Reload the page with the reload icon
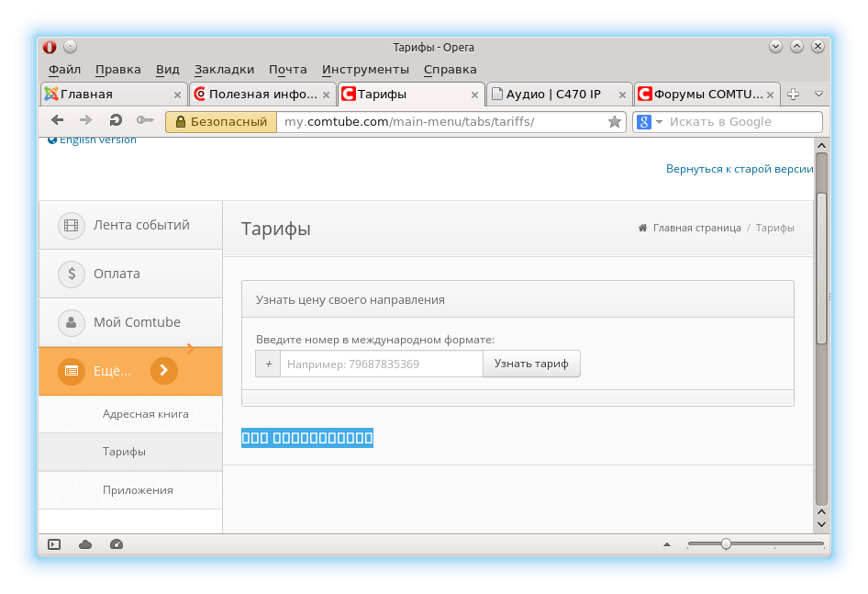This screenshot has width=868, height=594. coord(115,120)
